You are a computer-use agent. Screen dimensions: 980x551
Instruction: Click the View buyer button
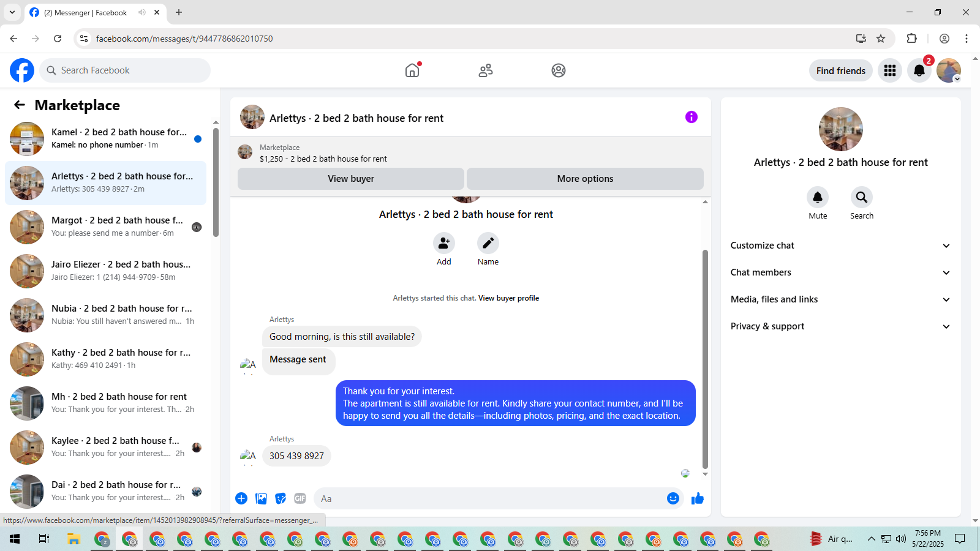pos(351,179)
